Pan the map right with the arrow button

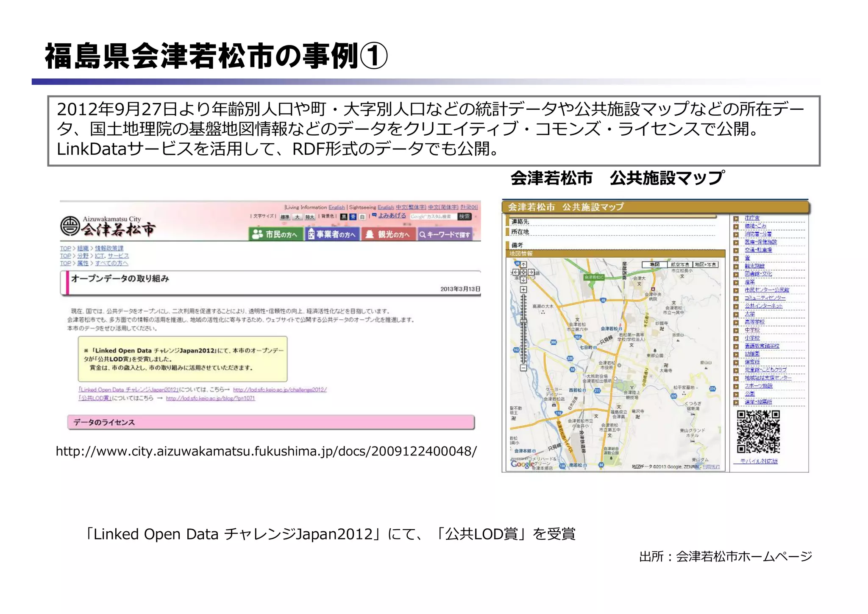pyautogui.click(x=531, y=272)
